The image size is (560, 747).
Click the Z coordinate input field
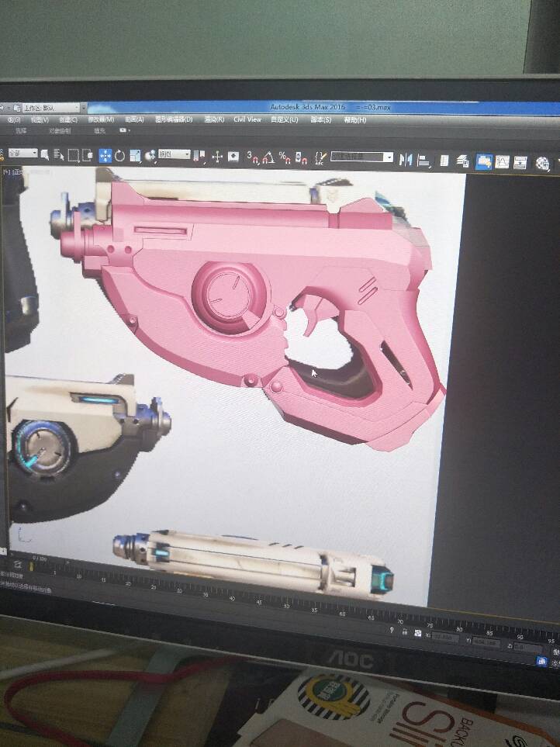click(527, 648)
